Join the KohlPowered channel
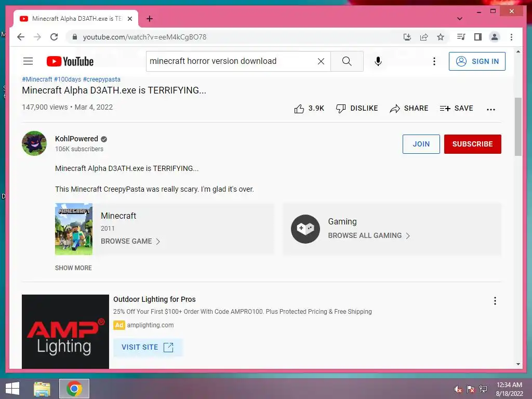This screenshot has height=399, width=532. [421, 144]
